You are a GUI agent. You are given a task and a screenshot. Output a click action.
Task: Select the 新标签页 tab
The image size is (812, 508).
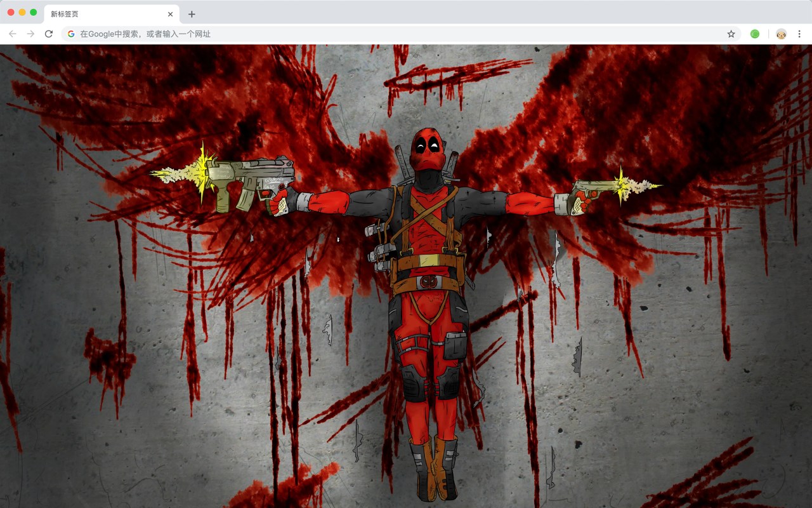pos(112,14)
